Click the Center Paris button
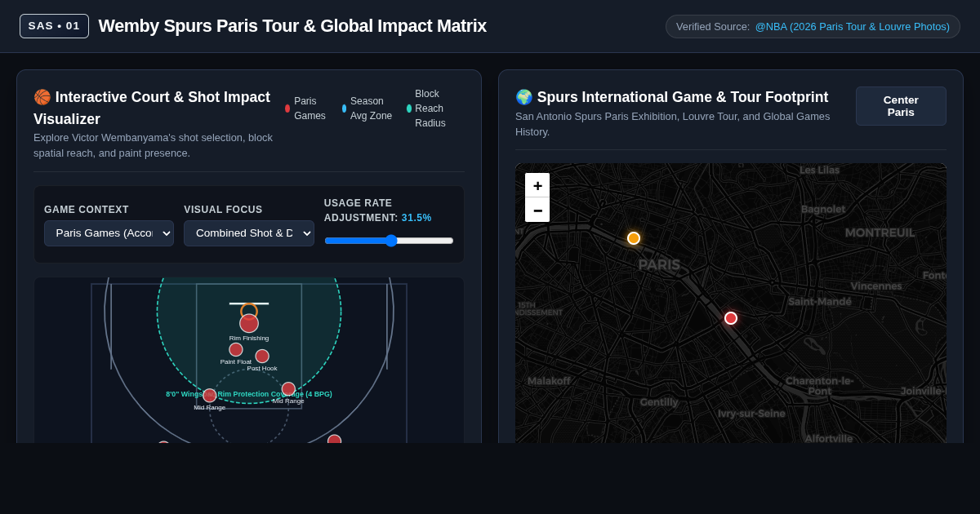This screenshot has height=514, width=980. (901, 106)
